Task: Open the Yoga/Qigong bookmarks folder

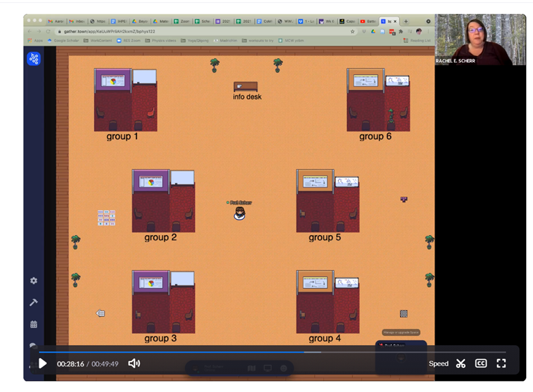Action: [x=195, y=40]
